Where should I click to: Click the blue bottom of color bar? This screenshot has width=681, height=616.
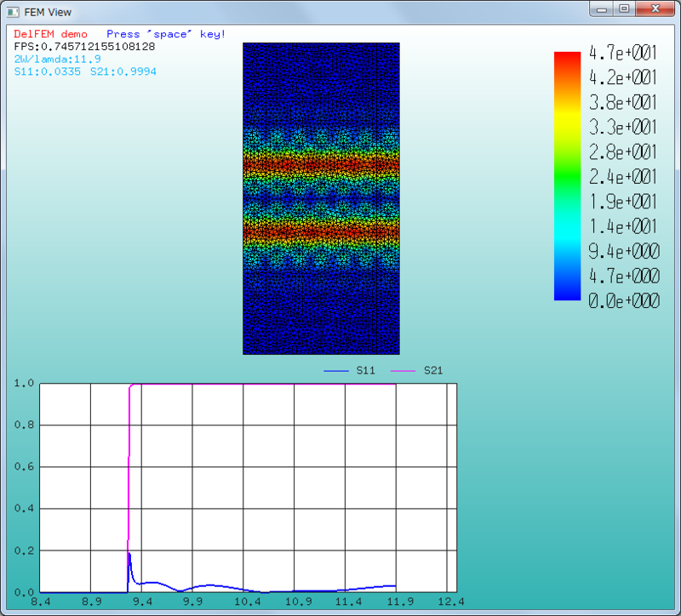[567, 292]
